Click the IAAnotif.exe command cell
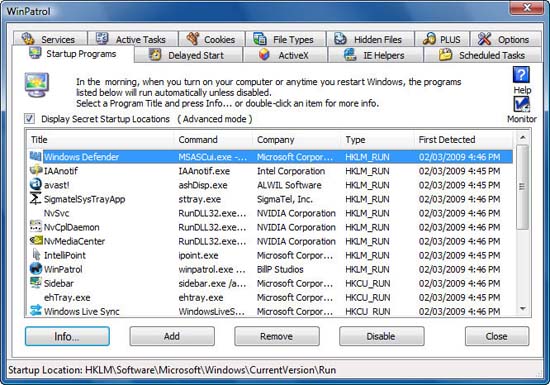The image size is (550, 385). [204, 171]
